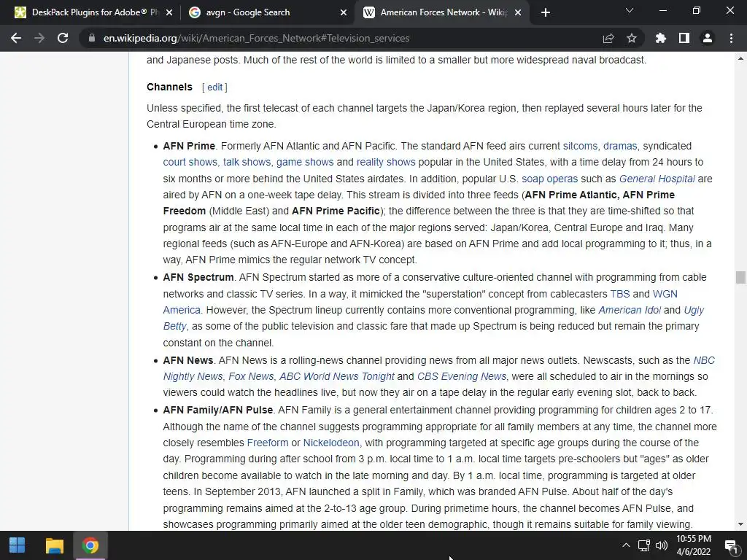Close the American Forces Network tab
This screenshot has height=560, width=747.
tap(519, 12)
